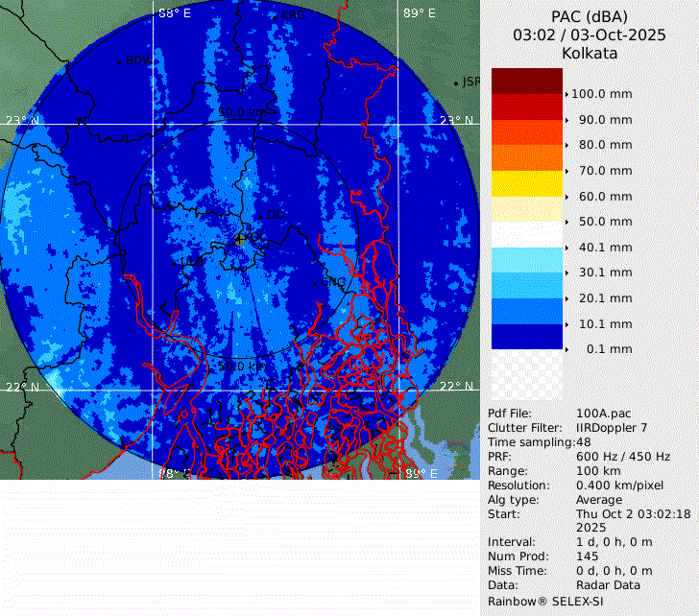Viewport: 699px width, 616px height.
Task: Click the 50.0 km range ring label at top
Action: coord(245,112)
